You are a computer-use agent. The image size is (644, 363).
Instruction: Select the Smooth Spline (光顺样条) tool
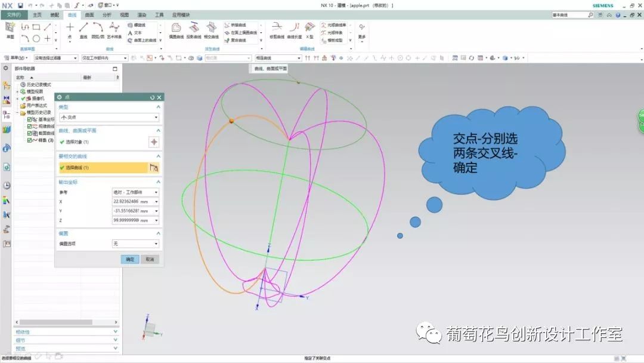tap(332, 32)
